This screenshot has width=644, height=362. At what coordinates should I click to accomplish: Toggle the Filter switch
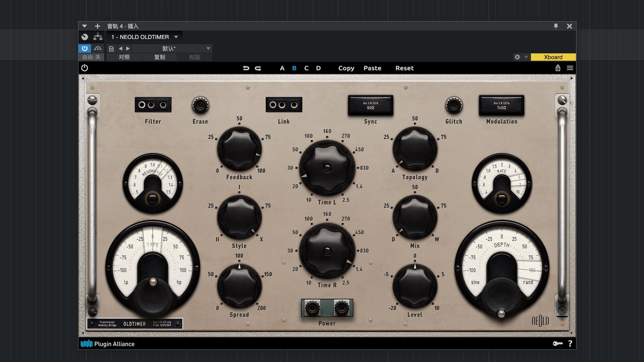pyautogui.click(x=153, y=105)
